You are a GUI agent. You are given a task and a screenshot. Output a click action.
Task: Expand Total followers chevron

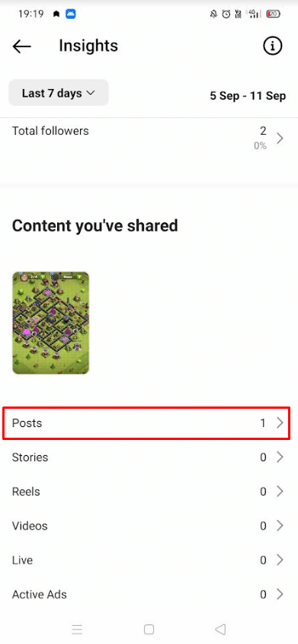coord(280,138)
